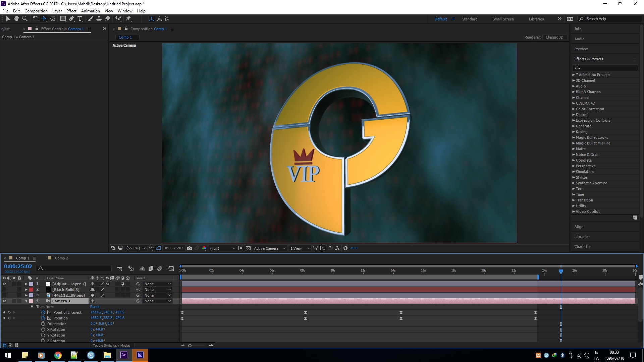Viewport: 644px width, 362px height.
Task: Toggle Region of Interest button
Action: [241, 248]
